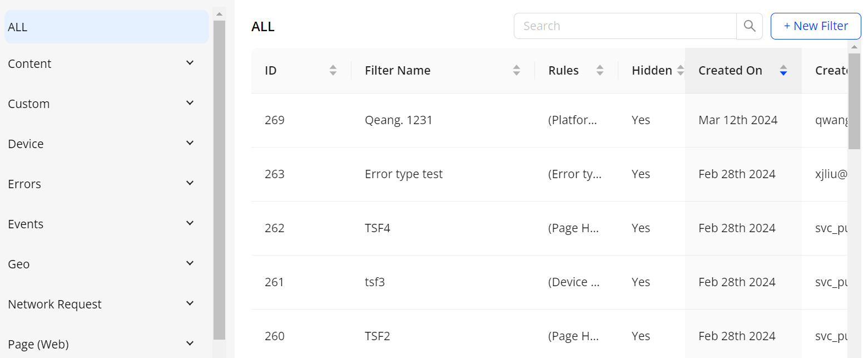
Task: Select the Qeang. 1231 filter row
Action: point(399,120)
